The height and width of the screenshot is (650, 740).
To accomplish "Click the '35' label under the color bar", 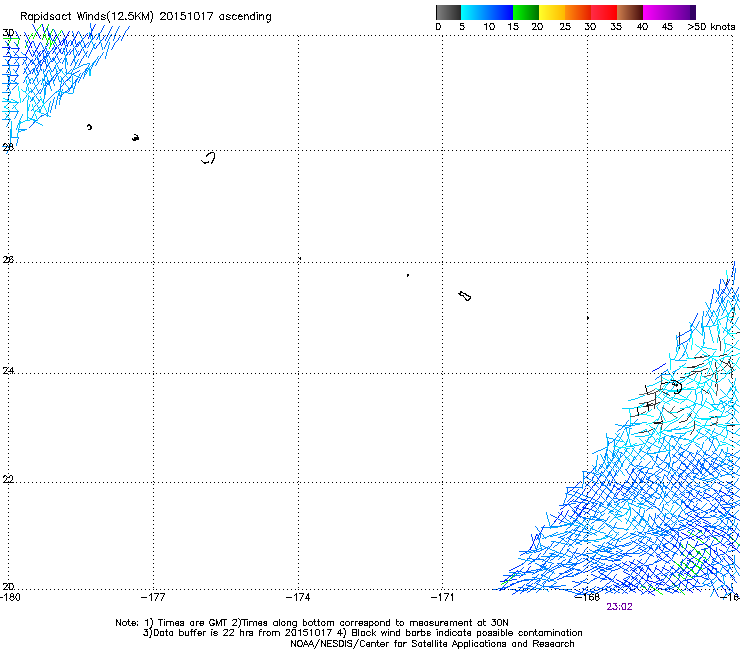I will [616, 27].
